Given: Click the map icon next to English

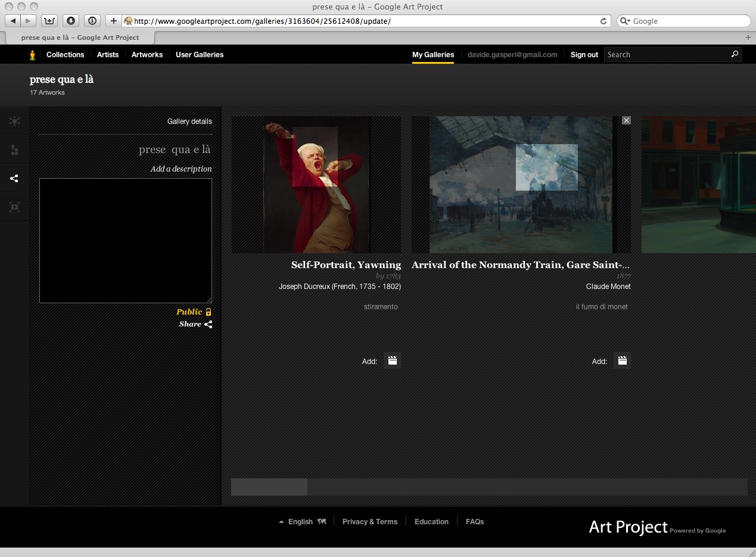Looking at the screenshot, I should [x=322, y=521].
